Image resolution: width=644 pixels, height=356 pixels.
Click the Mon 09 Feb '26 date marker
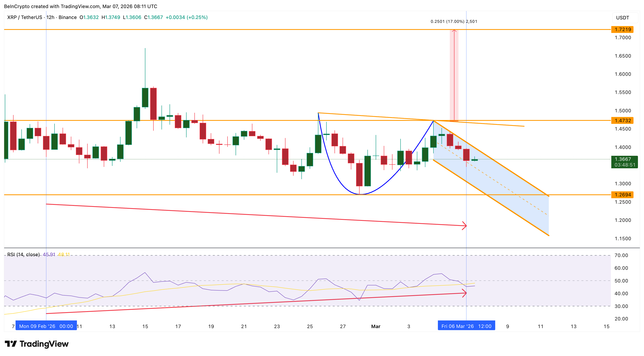pos(46,326)
